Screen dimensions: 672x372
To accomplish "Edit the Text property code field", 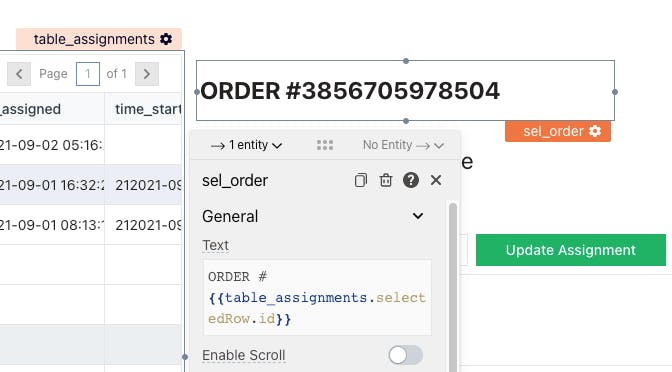I will (317, 297).
